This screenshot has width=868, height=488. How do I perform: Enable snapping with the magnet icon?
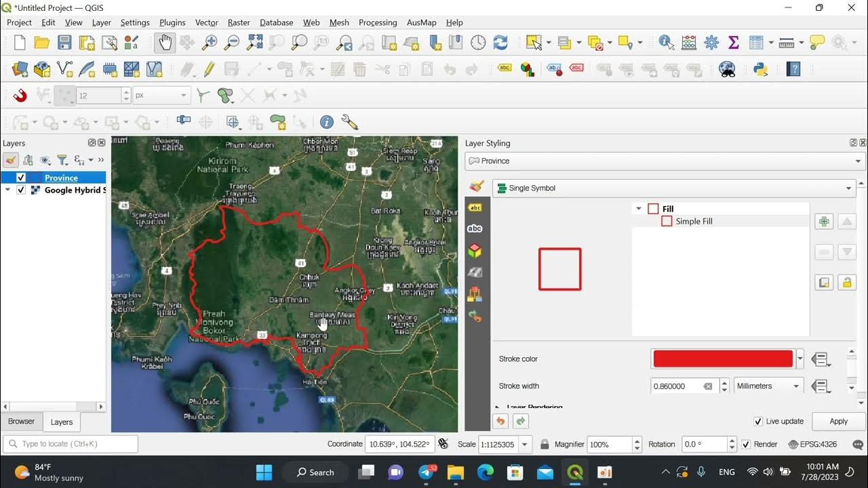click(20, 96)
